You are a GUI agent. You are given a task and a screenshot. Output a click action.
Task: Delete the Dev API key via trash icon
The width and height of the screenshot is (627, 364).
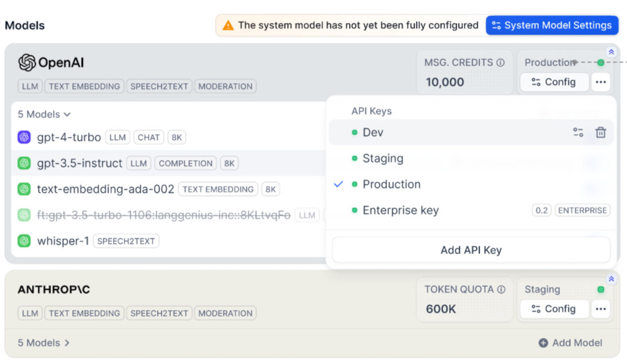point(601,132)
